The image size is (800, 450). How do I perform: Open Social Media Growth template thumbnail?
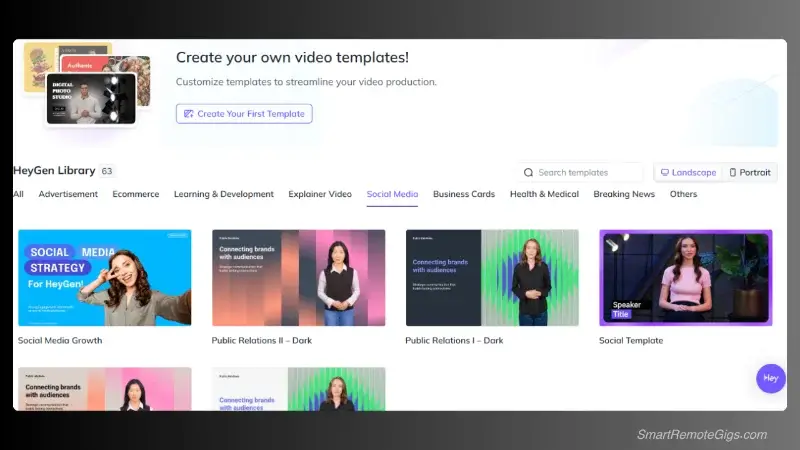tap(105, 278)
